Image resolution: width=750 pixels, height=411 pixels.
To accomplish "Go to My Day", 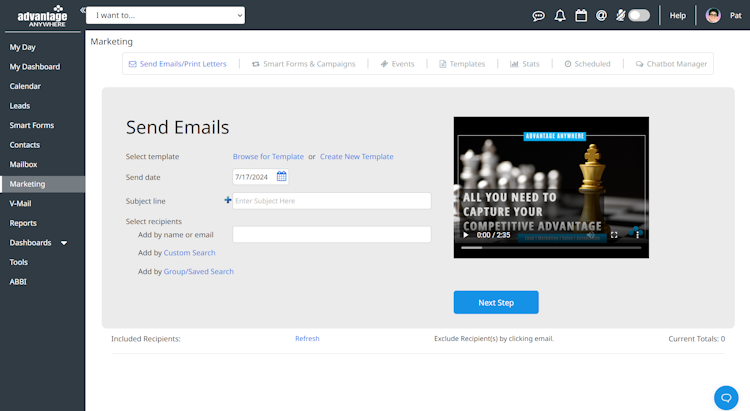I will 22,47.
